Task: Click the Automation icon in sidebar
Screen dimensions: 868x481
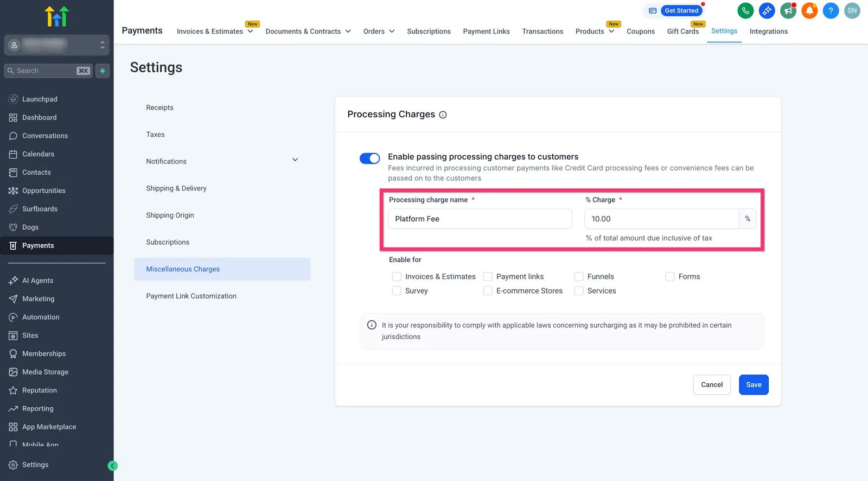Action: click(x=13, y=317)
